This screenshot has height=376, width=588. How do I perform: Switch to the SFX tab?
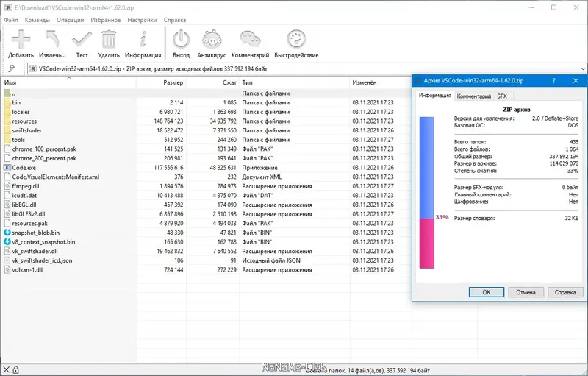click(502, 96)
